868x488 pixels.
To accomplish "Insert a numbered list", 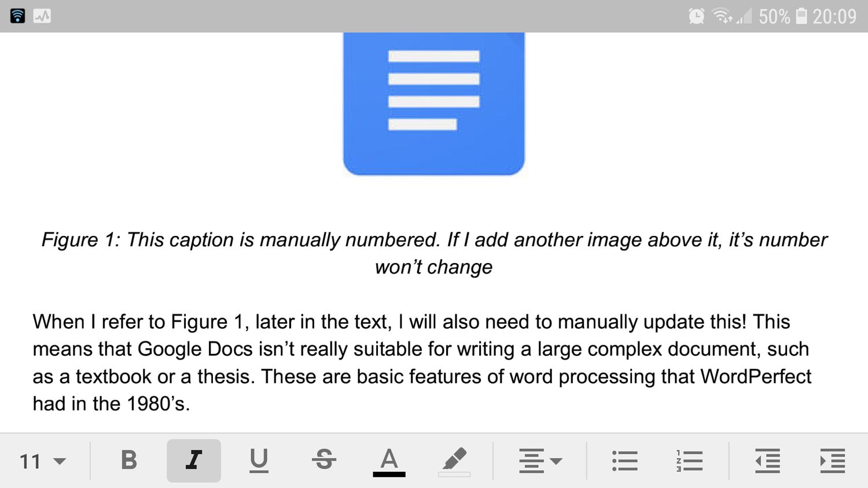I will 689,461.
